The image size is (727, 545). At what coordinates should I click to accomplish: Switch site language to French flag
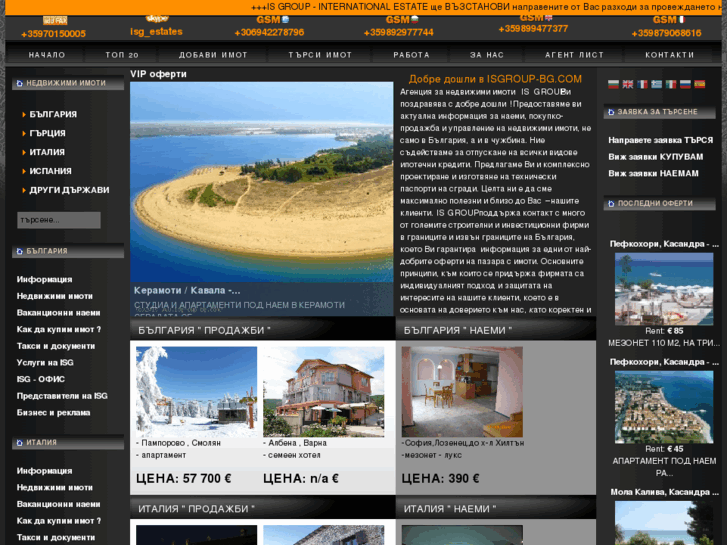click(x=642, y=84)
